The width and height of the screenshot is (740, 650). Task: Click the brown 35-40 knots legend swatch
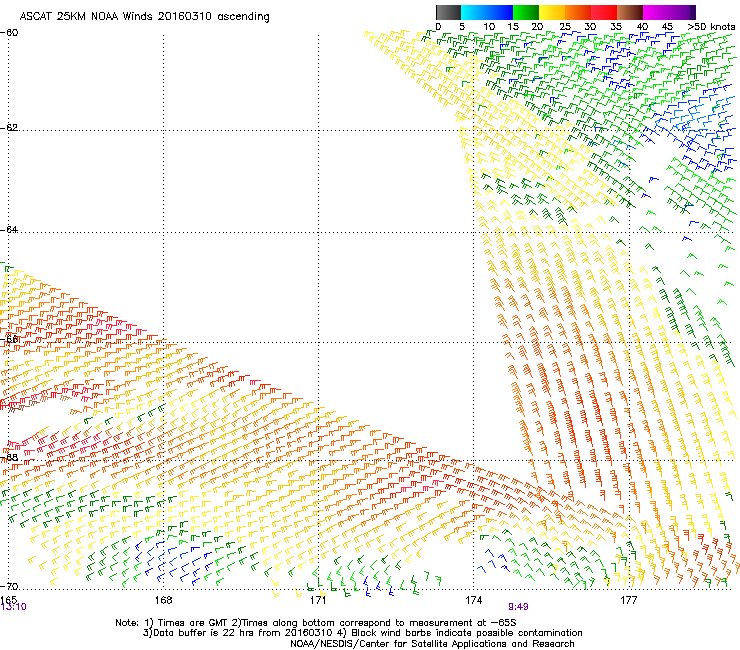(x=630, y=12)
